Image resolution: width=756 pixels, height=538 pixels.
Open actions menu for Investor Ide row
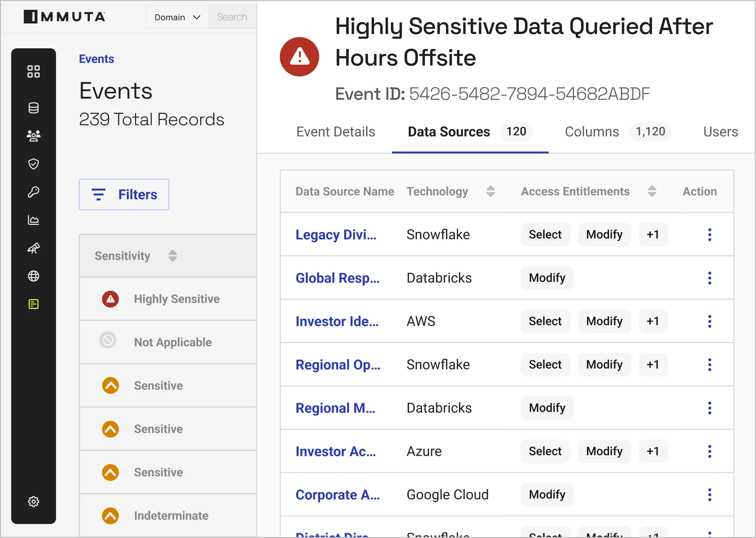coord(710,321)
